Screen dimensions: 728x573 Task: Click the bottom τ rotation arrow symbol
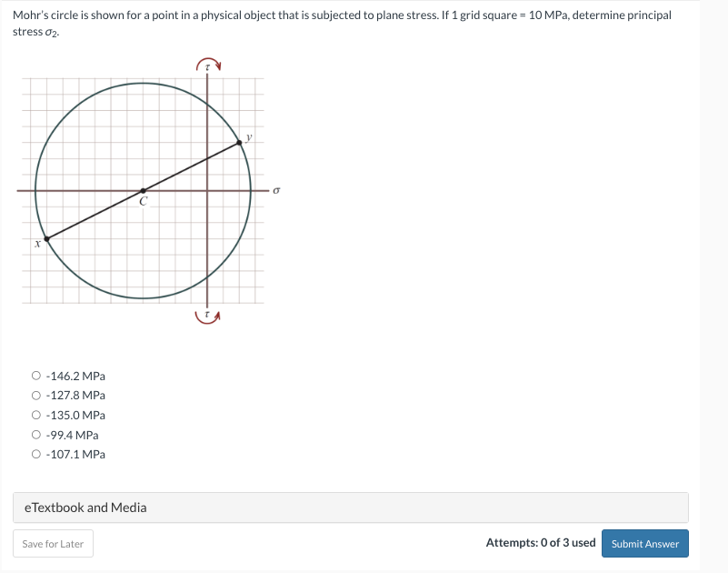click(x=206, y=316)
